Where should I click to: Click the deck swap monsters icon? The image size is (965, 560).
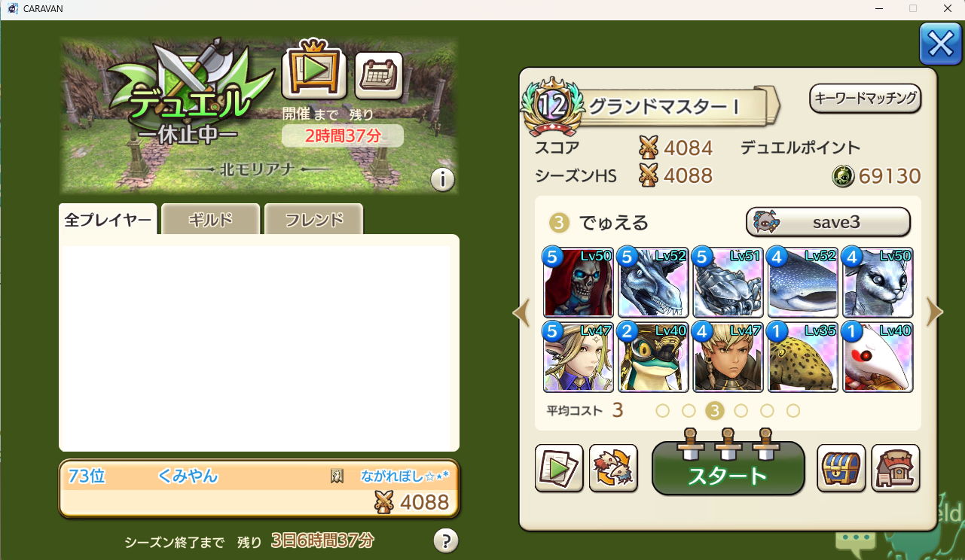pyautogui.click(x=613, y=468)
